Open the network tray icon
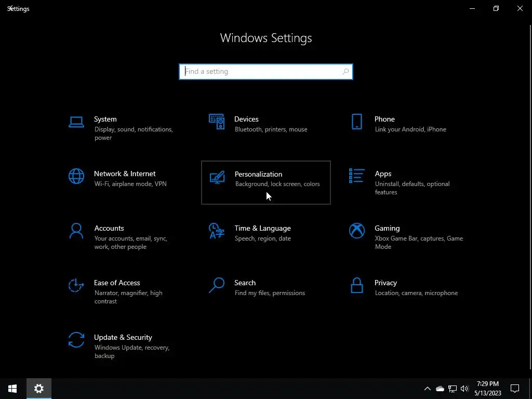This screenshot has height=399, width=532. point(453,389)
